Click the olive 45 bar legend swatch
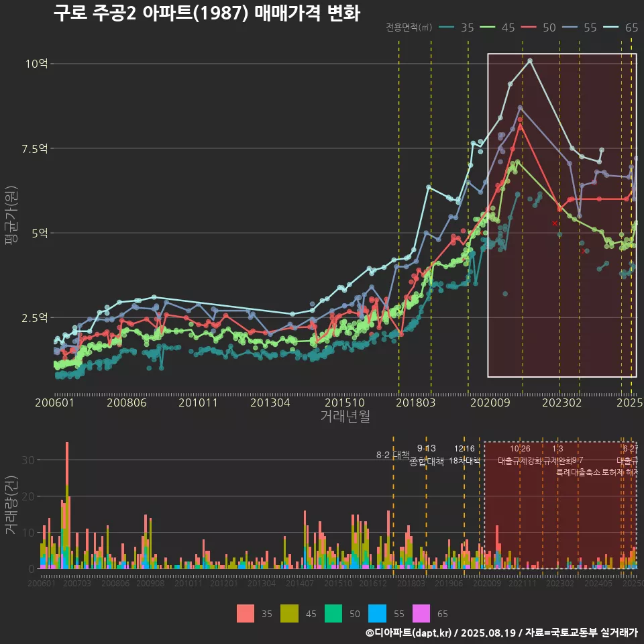This screenshot has width=644, height=644. pos(289,614)
